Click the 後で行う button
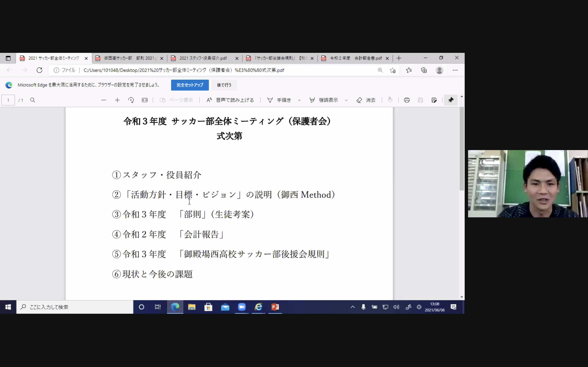Image resolution: width=588 pixels, height=367 pixels. pyautogui.click(x=224, y=85)
